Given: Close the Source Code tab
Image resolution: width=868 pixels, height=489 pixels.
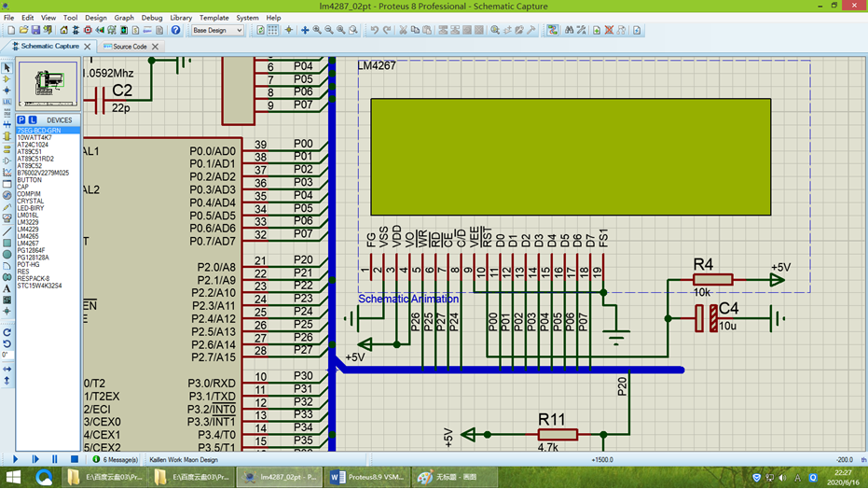Looking at the screenshot, I should (x=155, y=47).
